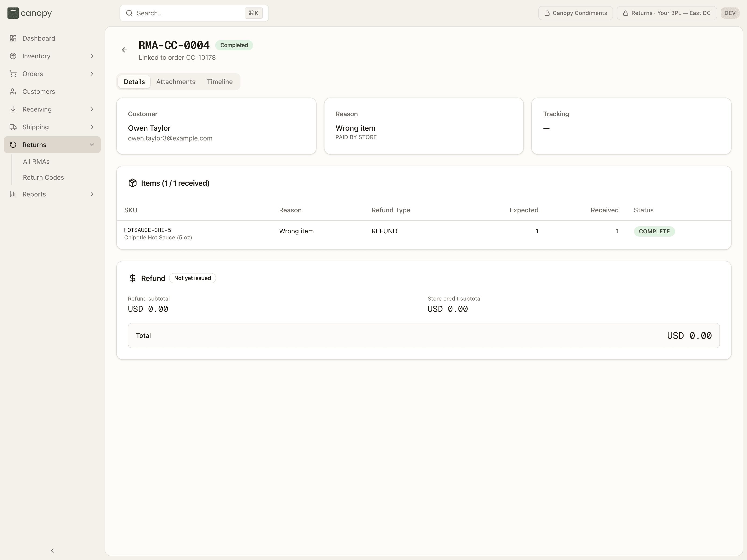Image resolution: width=747 pixels, height=560 pixels.
Task: Click the ⌘K shortcut hint
Action: (253, 13)
